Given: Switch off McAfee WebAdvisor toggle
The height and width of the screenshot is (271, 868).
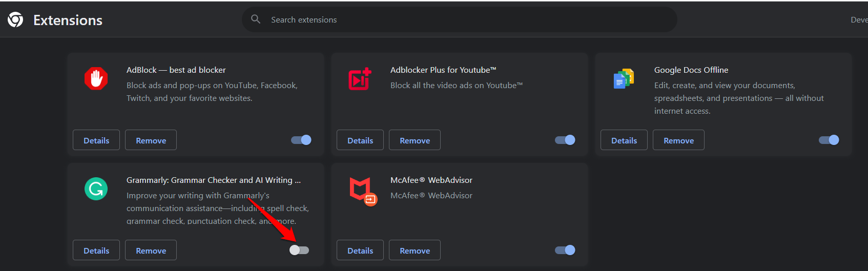Looking at the screenshot, I should [565, 250].
